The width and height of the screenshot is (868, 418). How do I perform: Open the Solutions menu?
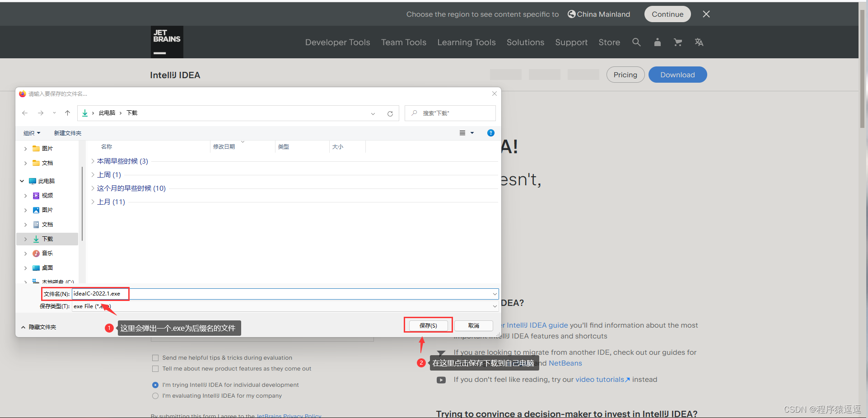pyautogui.click(x=525, y=42)
